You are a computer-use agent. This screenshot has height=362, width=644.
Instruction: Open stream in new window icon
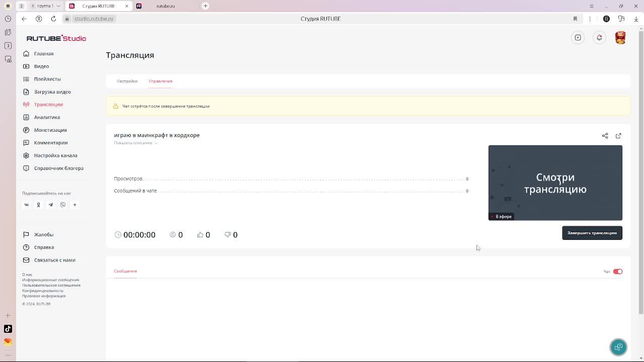618,136
